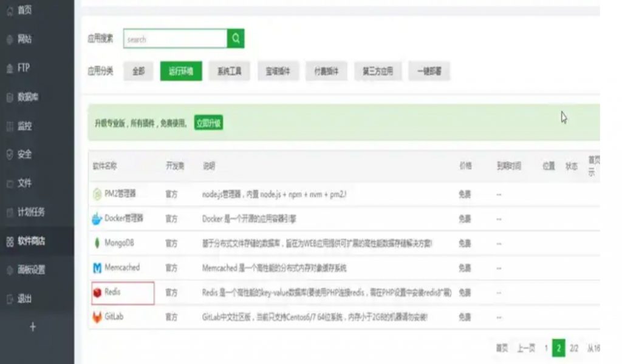Select the 一键部署 category tab
622x364 pixels.
point(429,72)
